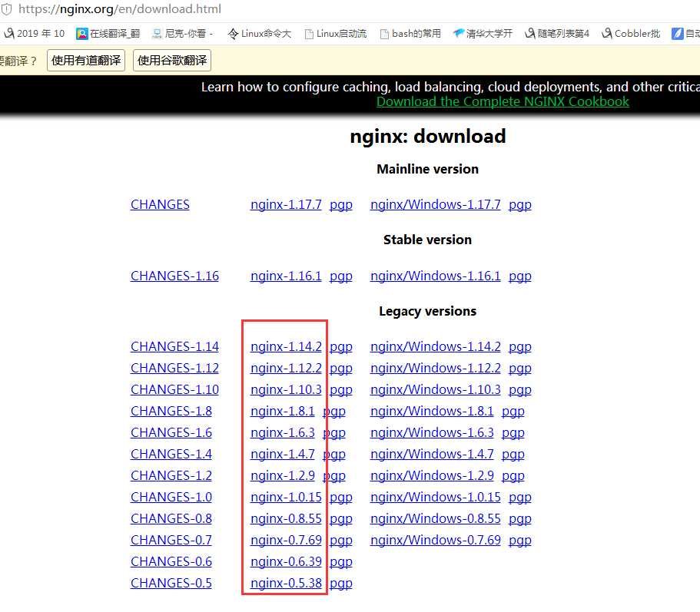Open CHANGES-1.2 link
The height and width of the screenshot is (612, 700).
[171, 475]
